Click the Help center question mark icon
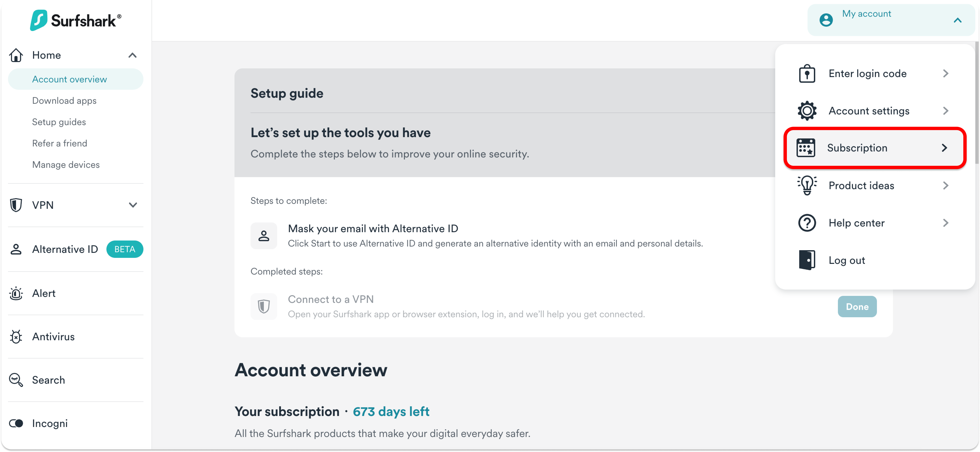Viewport: 980px width, 452px height. pos(807,223)
